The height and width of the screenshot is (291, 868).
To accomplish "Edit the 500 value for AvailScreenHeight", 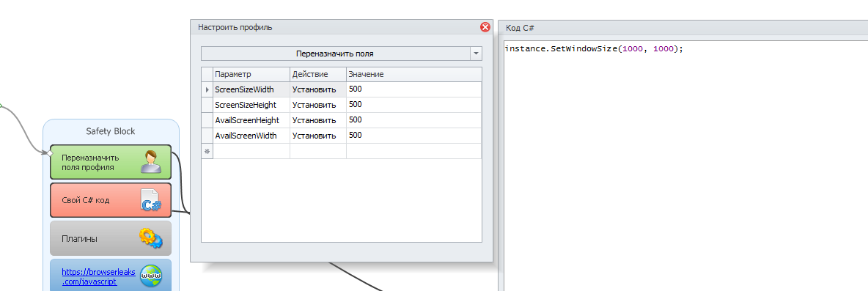I will point(414,120).
